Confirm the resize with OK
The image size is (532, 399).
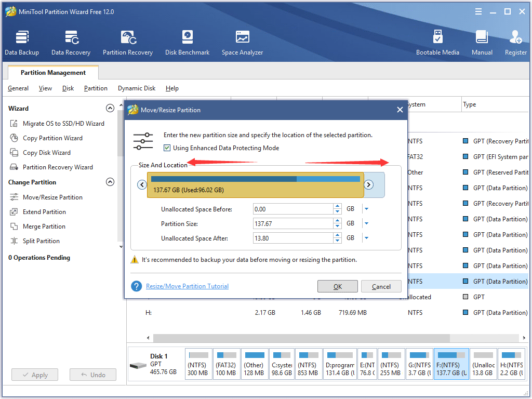[x=337, y=286]
